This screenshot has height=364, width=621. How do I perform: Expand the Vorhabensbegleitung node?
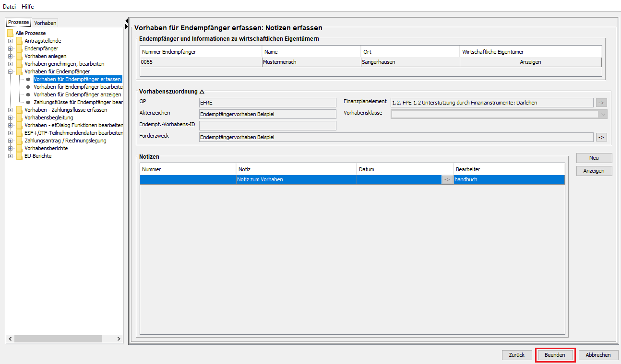tap(10, 117)
